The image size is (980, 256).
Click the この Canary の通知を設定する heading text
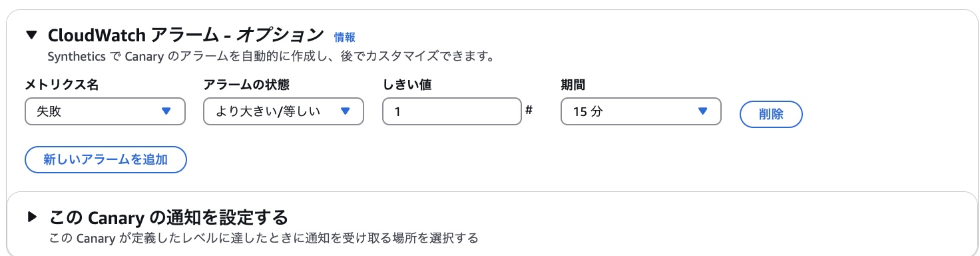(x=168, y=217)
